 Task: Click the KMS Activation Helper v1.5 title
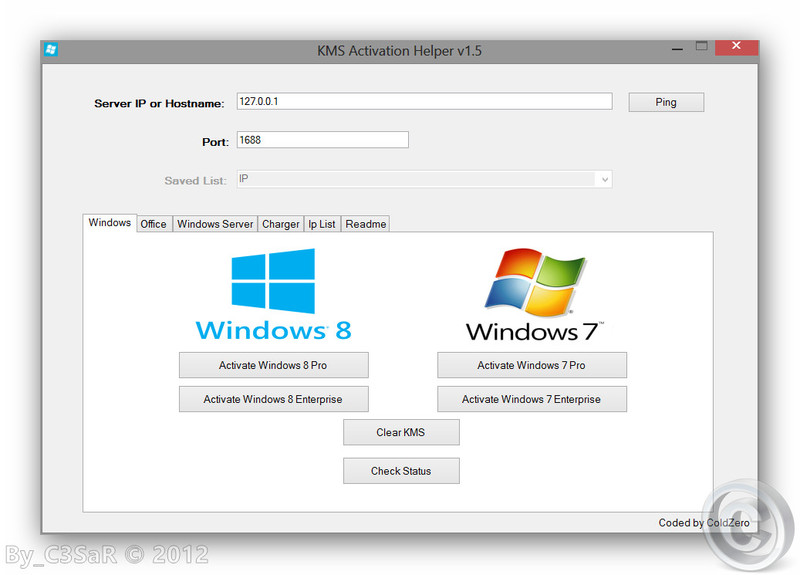[x=399, y=51]
